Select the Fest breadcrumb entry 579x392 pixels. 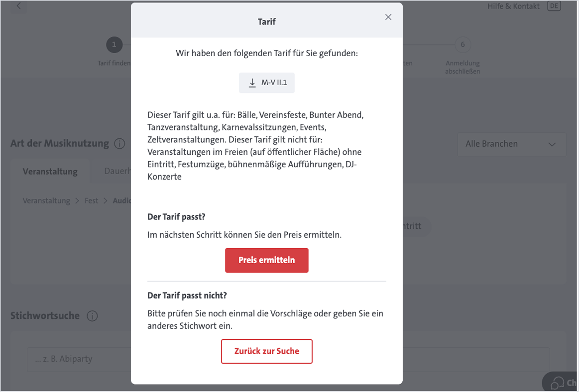point(91,200)
